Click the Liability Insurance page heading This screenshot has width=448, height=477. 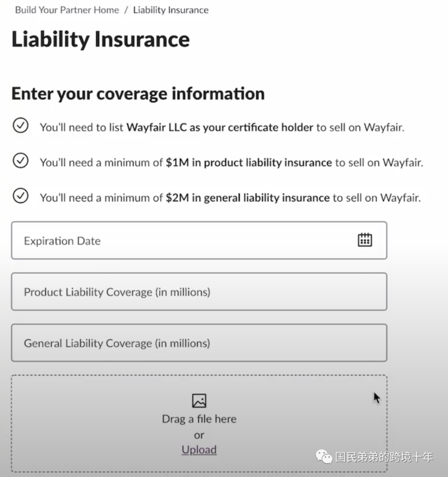click(x=100, y=39)
